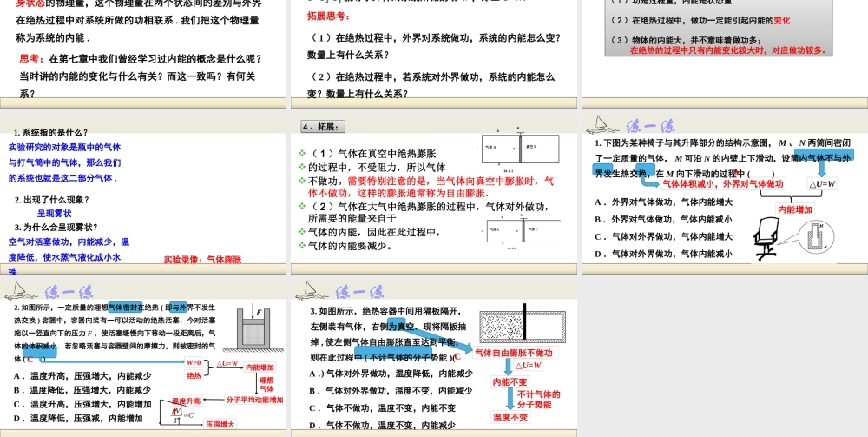Click the 内能增加 box on the piston question slide
868x437 pixels.
pos(260,367)
